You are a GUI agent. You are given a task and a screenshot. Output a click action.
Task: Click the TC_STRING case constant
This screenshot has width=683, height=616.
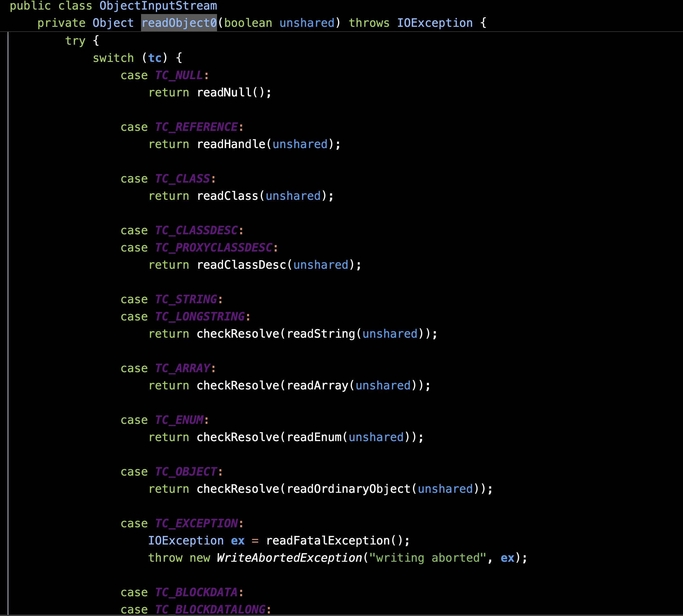point(186,299)
